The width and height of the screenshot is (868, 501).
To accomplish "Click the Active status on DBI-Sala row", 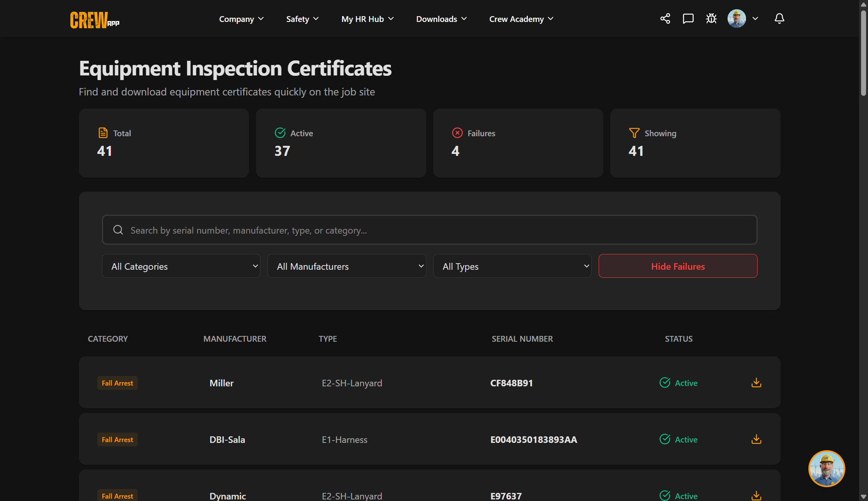I will click(678, 439).
